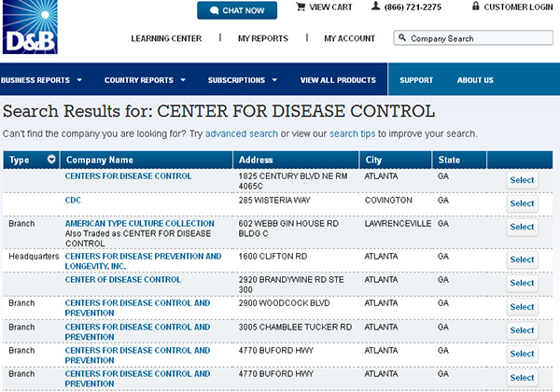Click the magnifier icon in Company Search
The image size is (560, 392).
[x=401, y=39]
